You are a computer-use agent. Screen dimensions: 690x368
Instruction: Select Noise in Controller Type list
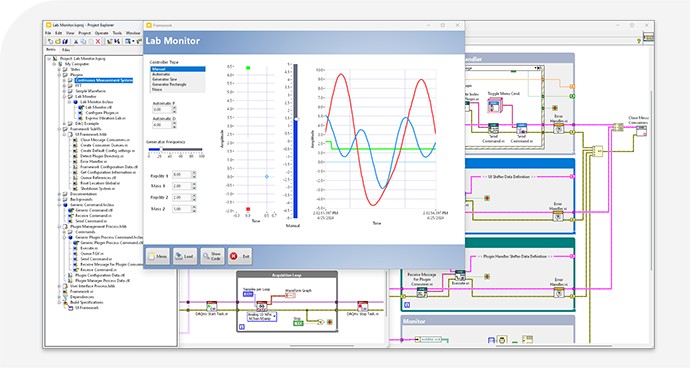pos(178,89)
